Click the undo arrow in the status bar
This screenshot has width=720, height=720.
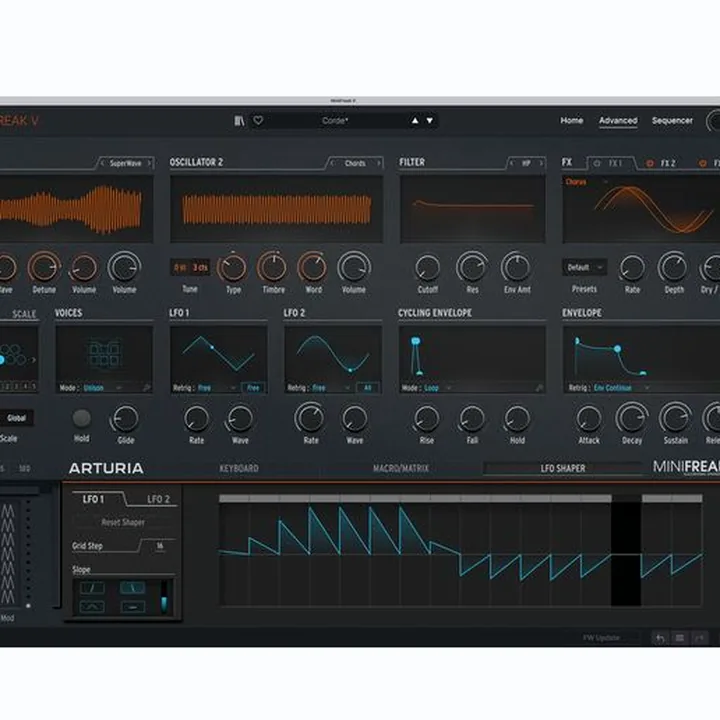click(660, 638)
